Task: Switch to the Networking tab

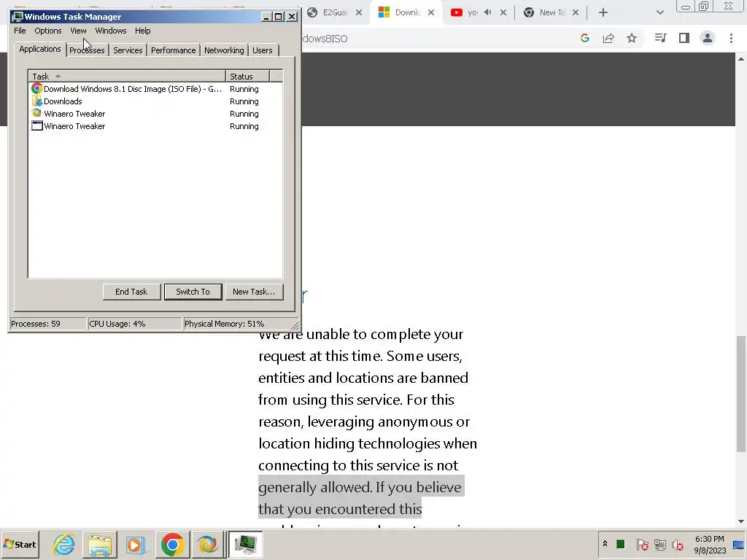Action: click(224, 50)
